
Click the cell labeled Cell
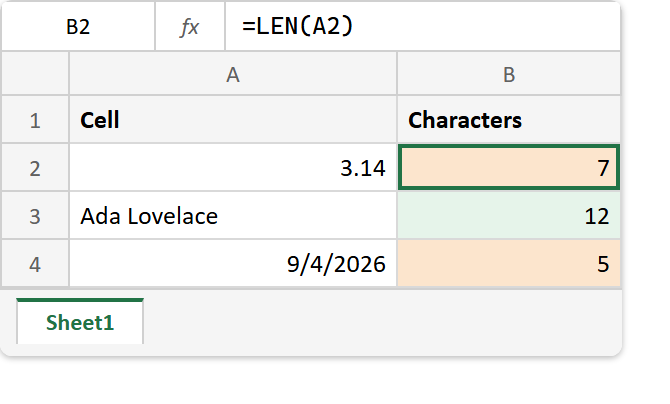tap(233, 120)
